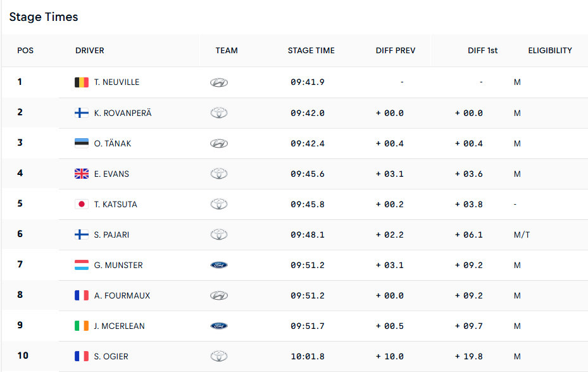Screen dimensions: 588x372
Task: Click the DRIVER column header
Action: 90,51
